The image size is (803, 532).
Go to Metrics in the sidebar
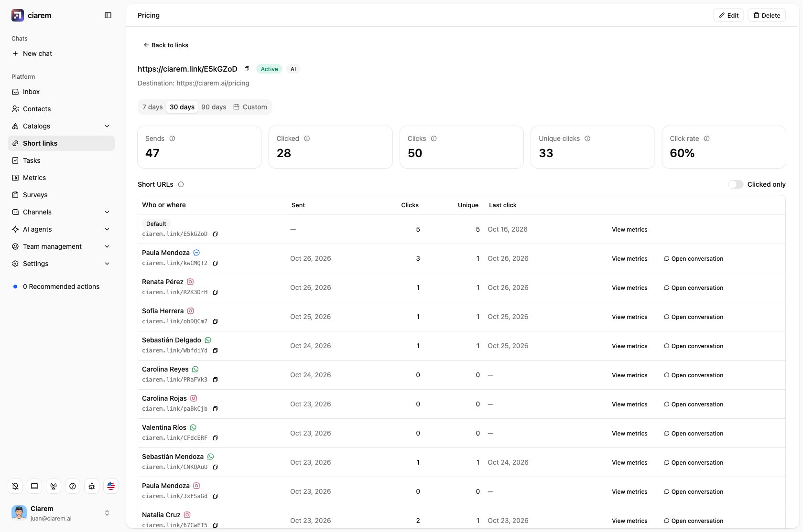click(61, 178)
